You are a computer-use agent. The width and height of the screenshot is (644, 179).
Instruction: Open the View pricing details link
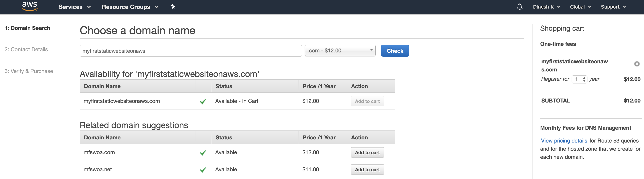point(564,141)
